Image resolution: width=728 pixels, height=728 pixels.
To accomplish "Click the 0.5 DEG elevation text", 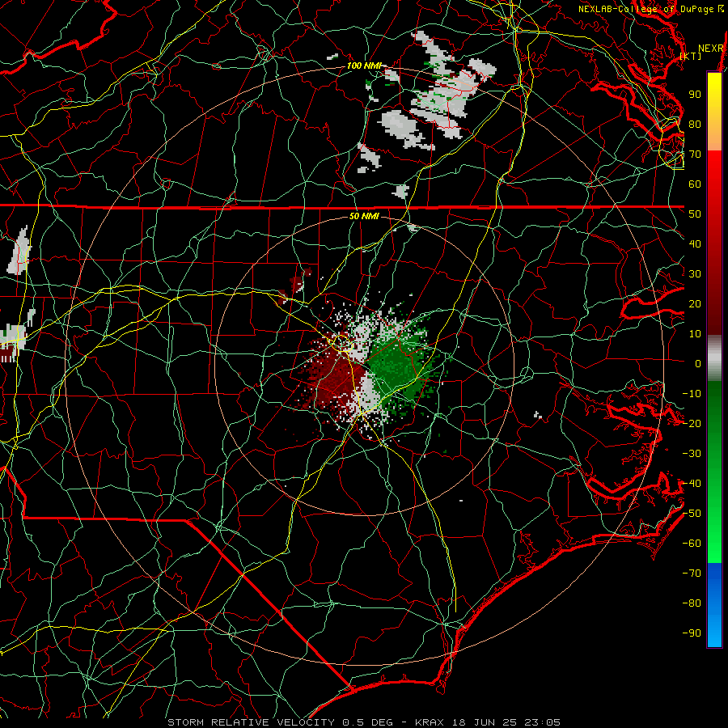I will [x=366, y=722].
